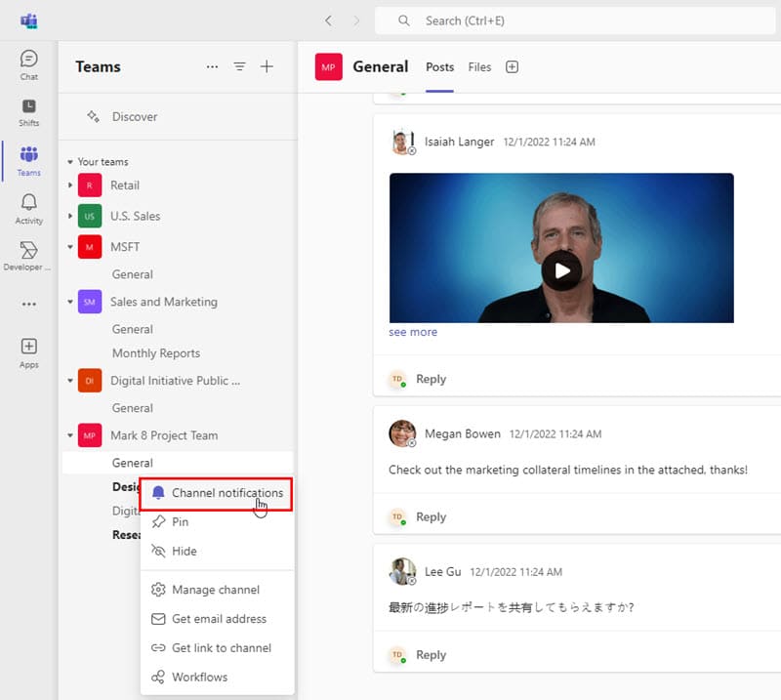
Task: Select Manage channel menu item
Action: [x=217, y=590]
